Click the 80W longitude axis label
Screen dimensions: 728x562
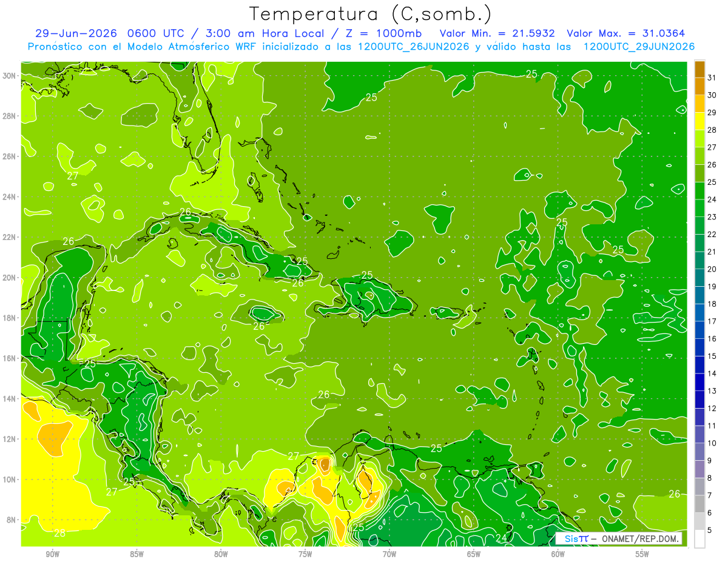221,554
